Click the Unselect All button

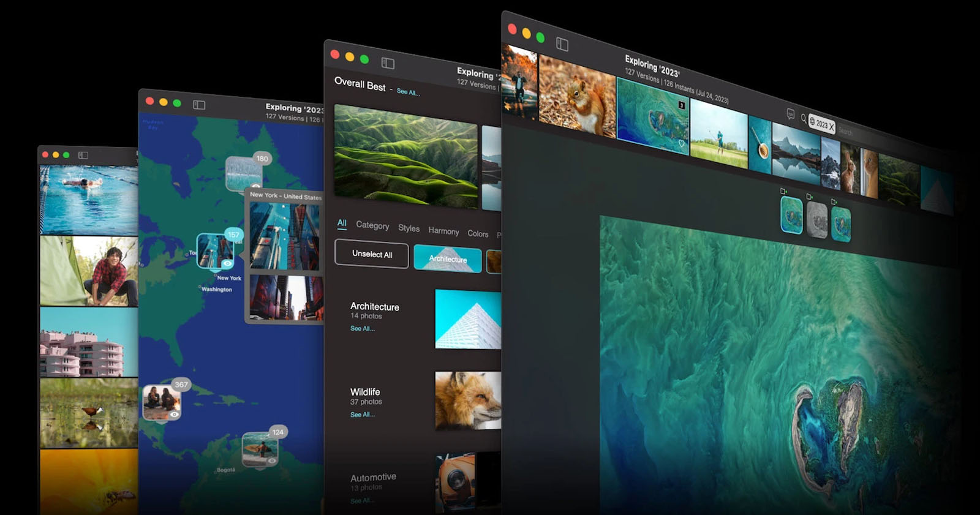tap(372, 254)
